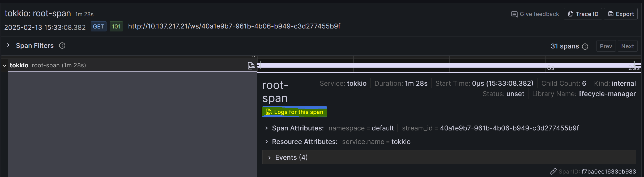The height and width of the screenshot is (177, 644).
Task: Open the Span Filters info tooltip icon
Action: pyautogui.click(x=62, y=46)
